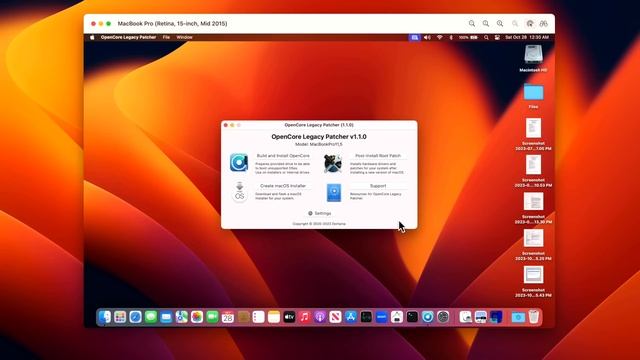Image resolution: width=640 pixels, height=360 pixels.
Task: Click the control-mode cursor icon in Screen Sharing toolbar
Action: click(x=530, y=24)
